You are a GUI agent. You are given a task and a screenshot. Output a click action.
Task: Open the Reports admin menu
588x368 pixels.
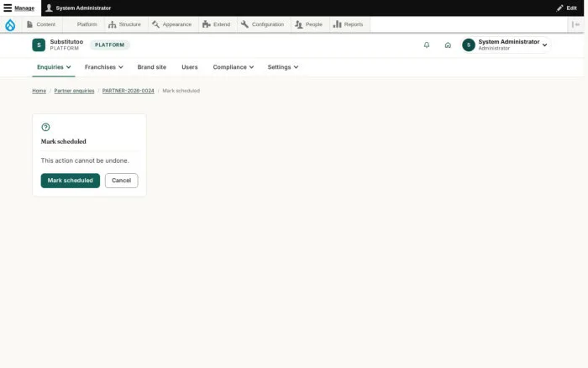pyautogui.click(x=349, y=24)
